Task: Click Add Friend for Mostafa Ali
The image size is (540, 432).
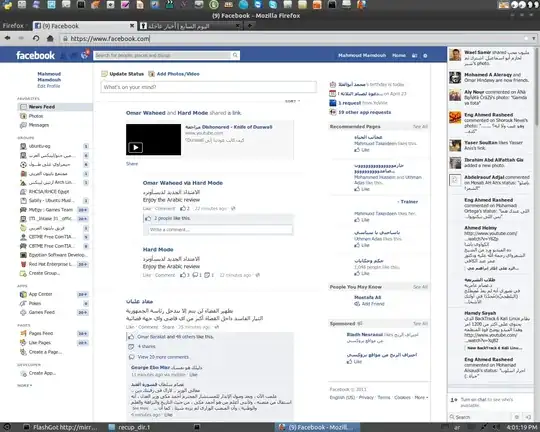Action: coord(373,304)
